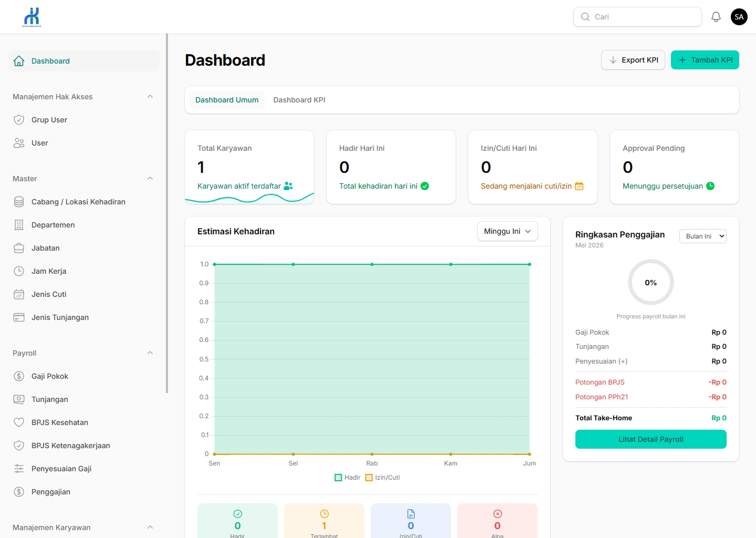Viewport: 756px width, 538px height.
Task: Collapse the Manajemen Hak Akses section
Action: tap(150, 97)
